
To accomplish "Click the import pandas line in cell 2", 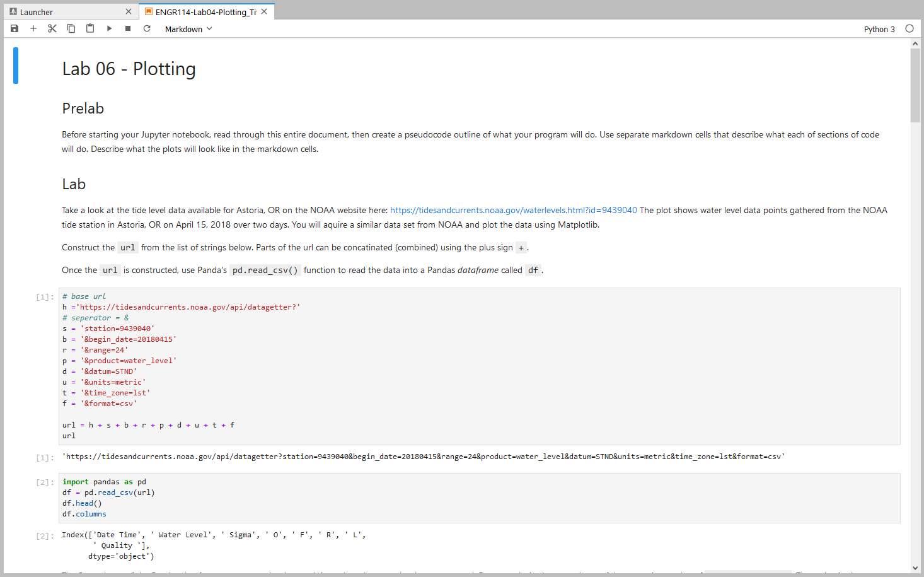I will pos(104,482).
